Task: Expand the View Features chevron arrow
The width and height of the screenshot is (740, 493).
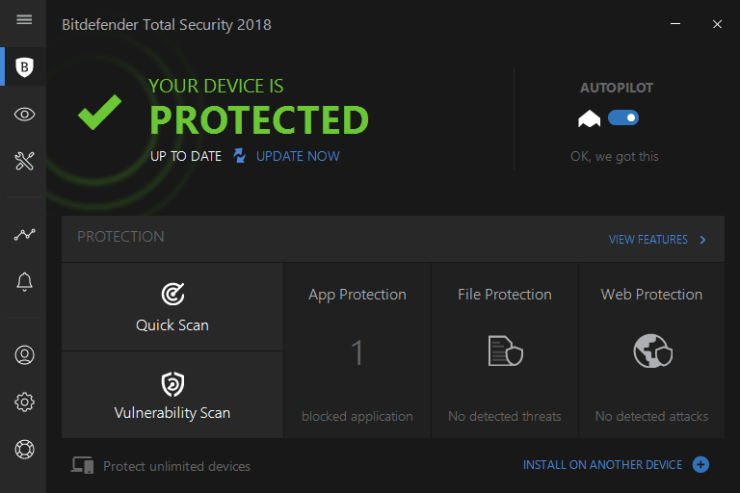Action: click(703, 240)
